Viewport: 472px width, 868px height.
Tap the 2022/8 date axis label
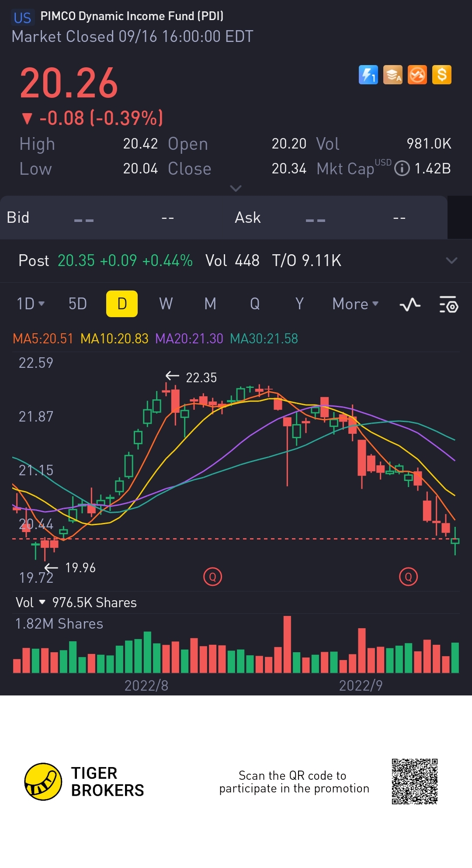click(146, 685)
